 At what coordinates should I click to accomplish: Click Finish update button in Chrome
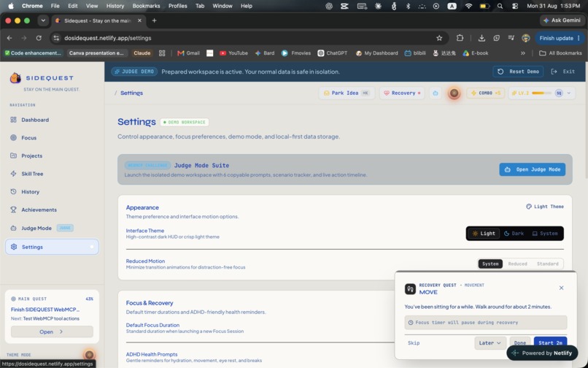pyautogui.click(x=559, y=38)
